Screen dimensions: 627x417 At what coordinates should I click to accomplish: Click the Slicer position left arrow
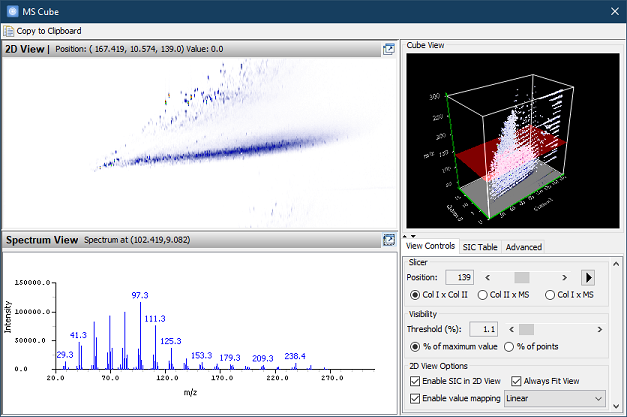487,277
